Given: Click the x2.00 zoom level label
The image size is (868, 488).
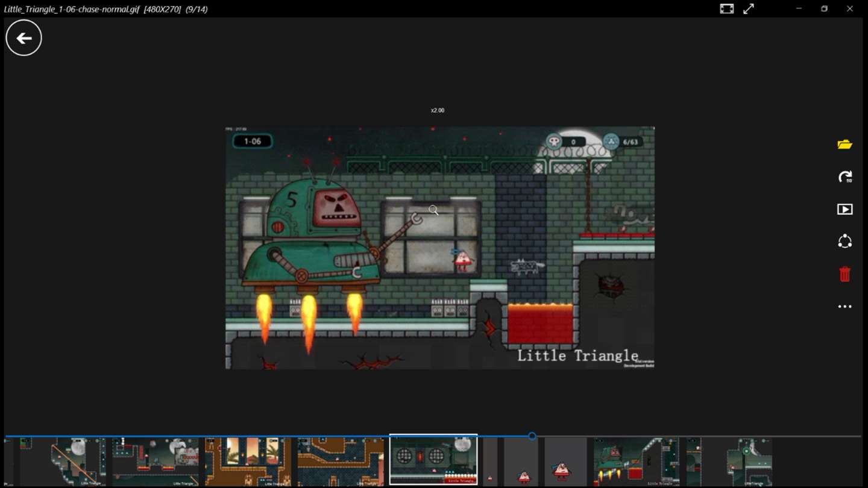Looking at the screenshot, I should (438, 111).
